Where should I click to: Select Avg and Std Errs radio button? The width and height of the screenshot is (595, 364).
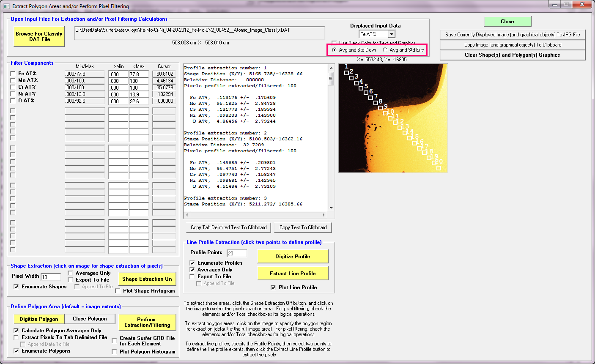click(385, 50)
